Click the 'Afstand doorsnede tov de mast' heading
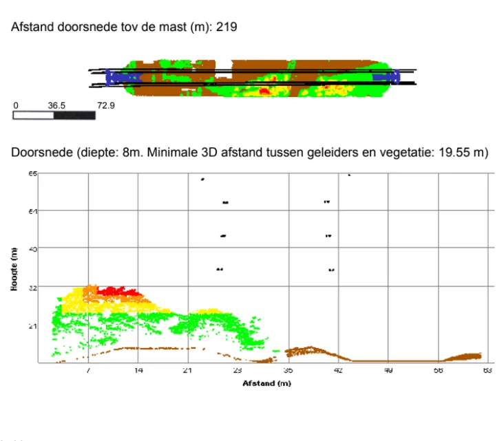This screenshot has height=441, width=504. point(124,27)
